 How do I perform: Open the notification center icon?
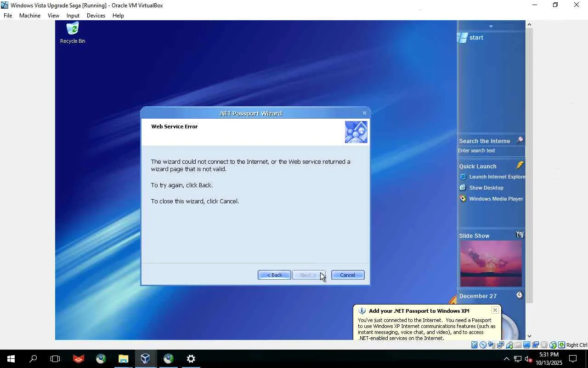[x=573, y=359]
